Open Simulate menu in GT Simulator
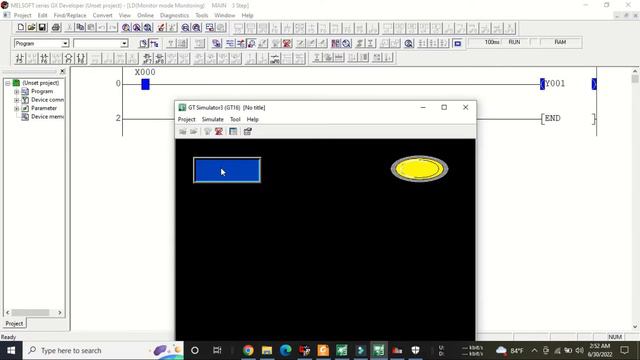Screen dimensions: 640x360 click(x=213, y=119)
